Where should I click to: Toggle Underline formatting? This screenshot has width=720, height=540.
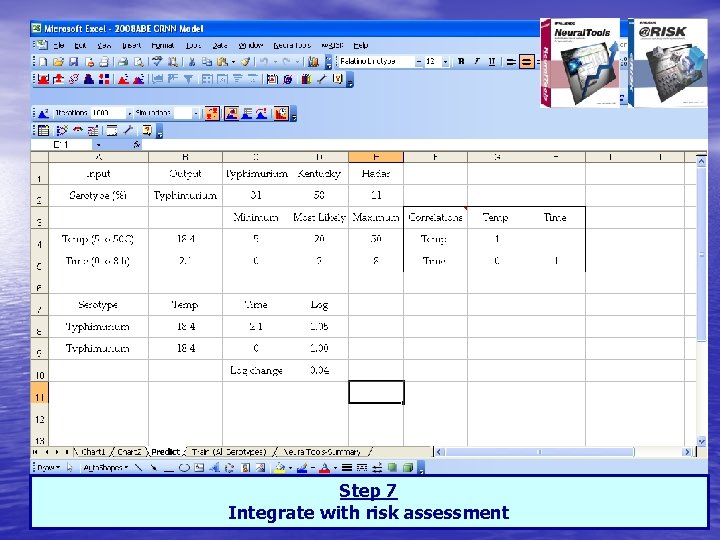492,62
